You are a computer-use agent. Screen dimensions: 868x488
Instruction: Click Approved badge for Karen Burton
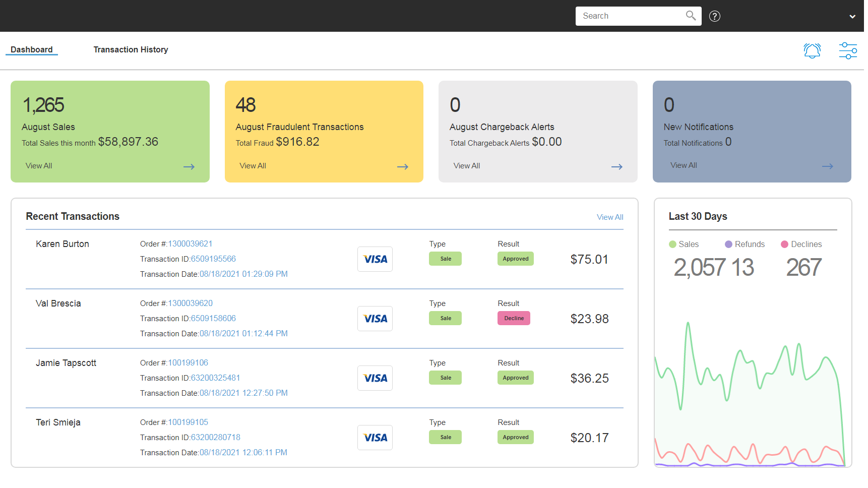(x=515, y=259)
